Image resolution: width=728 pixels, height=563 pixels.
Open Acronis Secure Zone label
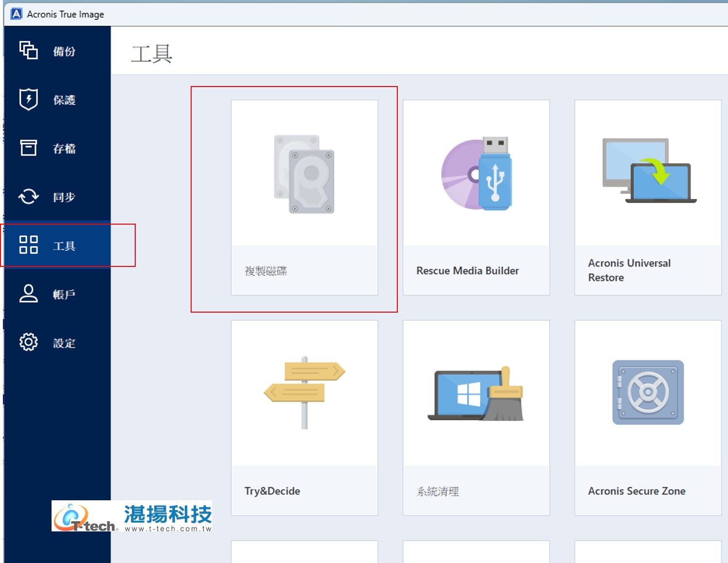pos(637,491)
